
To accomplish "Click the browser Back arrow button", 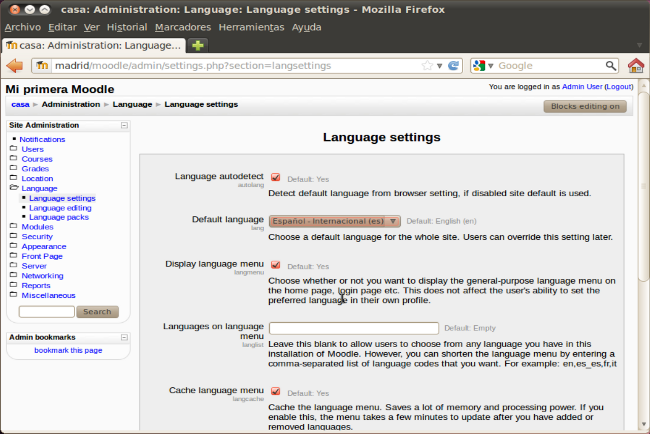I will coord(14,66).
